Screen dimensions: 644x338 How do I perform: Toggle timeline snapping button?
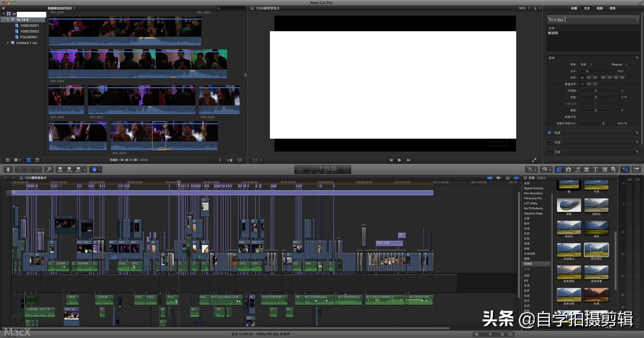[516, 178]
